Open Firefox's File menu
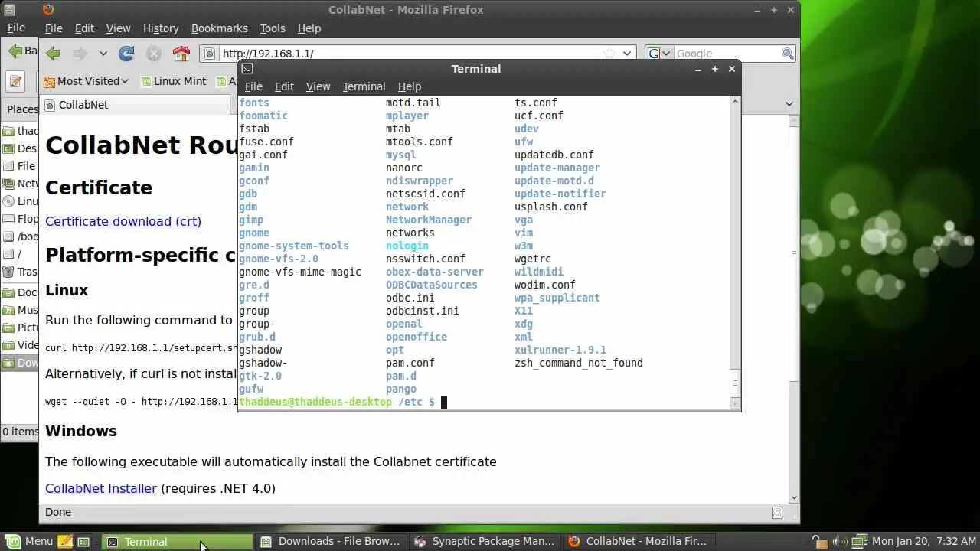The height and width of the screenshot is (551, 980). (54, 28)
